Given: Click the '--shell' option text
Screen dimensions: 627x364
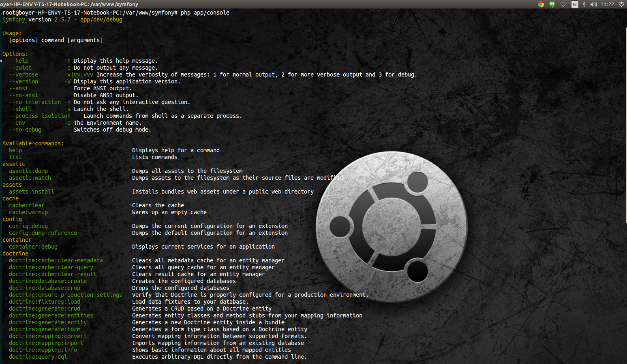Looking at the screenshot, I should tap(20, 109).
